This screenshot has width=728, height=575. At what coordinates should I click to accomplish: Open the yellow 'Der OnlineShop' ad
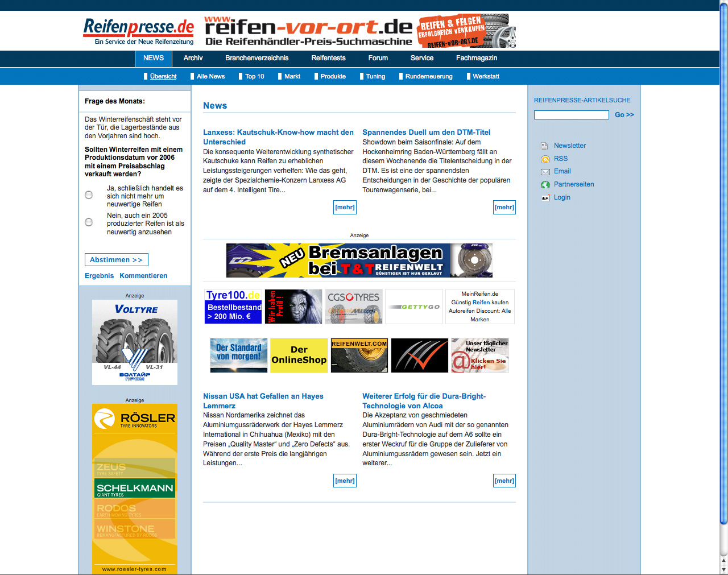[299, 355]
